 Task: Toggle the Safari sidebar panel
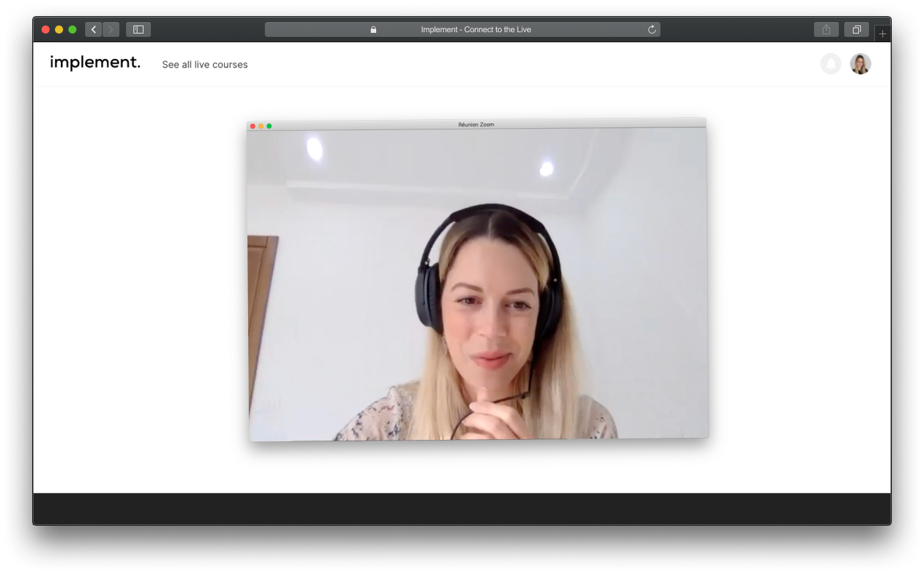[138, 30]
